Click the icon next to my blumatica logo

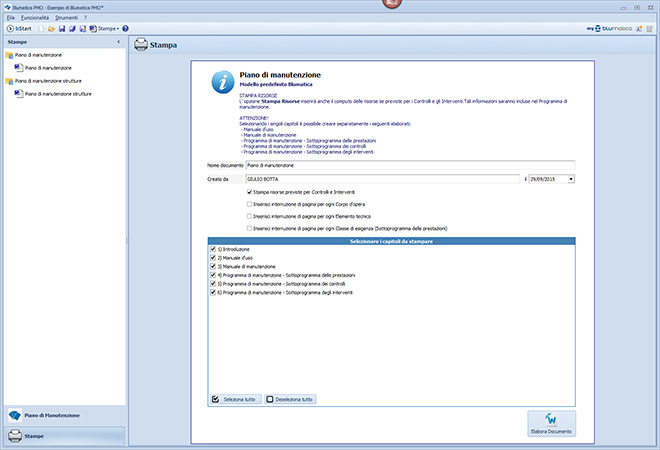click(639, 29)
